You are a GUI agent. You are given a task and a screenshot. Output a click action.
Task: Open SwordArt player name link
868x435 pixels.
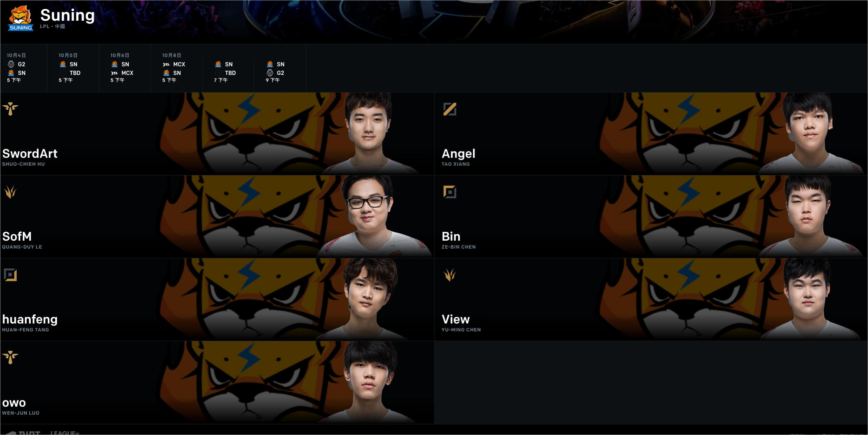point(30,154)
